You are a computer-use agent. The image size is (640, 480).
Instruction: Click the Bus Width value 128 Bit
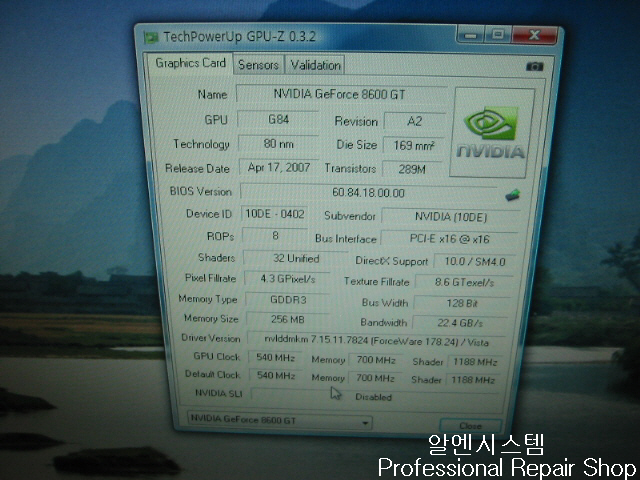coord(462,303)
